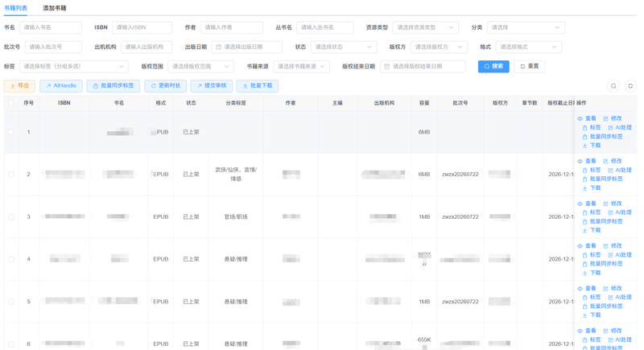Click AI处理 in row 2
Viewport: 644px width, 350px height.
[620, 171]
